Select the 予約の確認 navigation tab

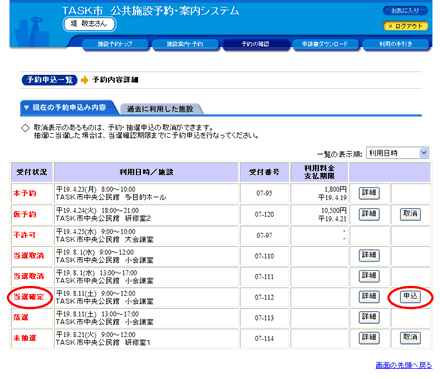[x=256, y=44]
